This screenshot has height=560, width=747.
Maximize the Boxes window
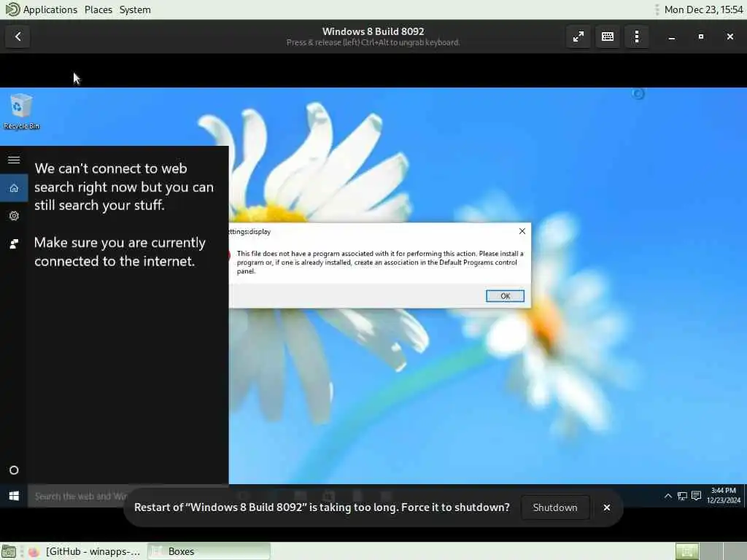[x=701, y=36]
